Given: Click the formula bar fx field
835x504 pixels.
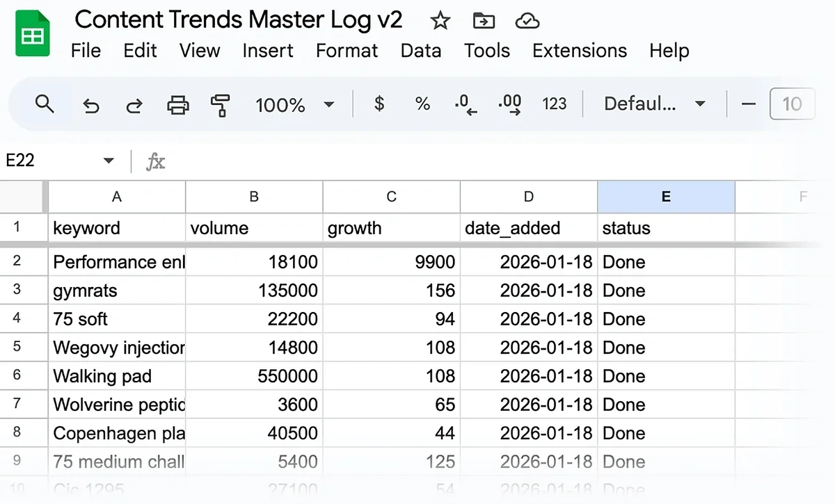Looking at the screenshot, I should click(x=156, y=161).
